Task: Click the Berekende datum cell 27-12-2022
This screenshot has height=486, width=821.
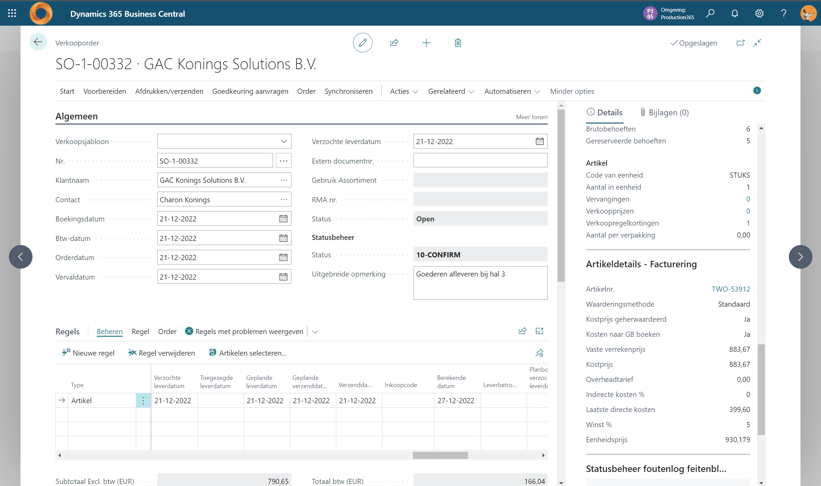Action: coord(457,401)
